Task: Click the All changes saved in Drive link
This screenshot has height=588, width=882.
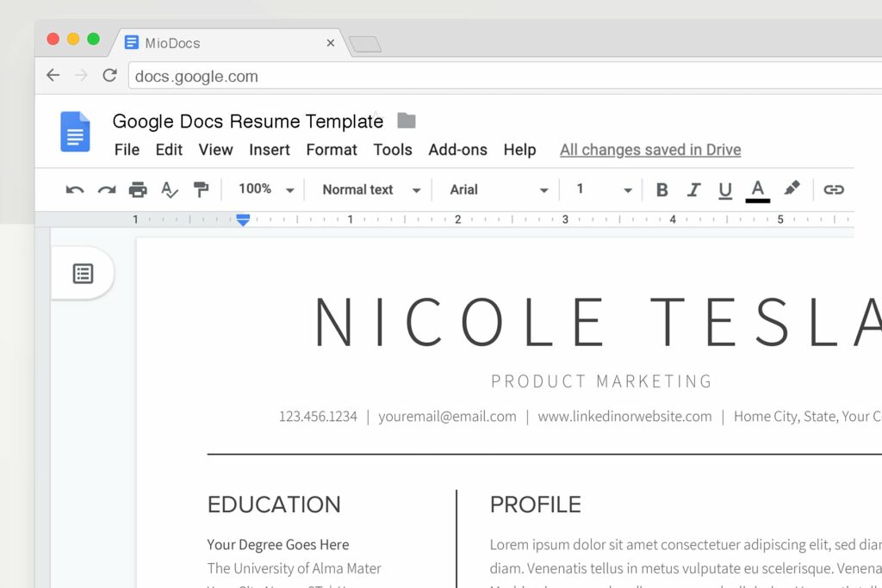Action: (649, 150)
